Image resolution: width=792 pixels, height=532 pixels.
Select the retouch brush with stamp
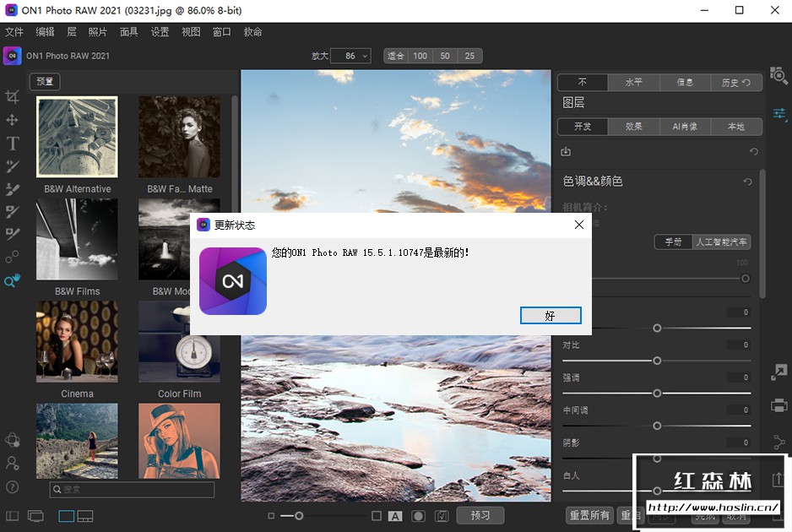tap(12, 189)
